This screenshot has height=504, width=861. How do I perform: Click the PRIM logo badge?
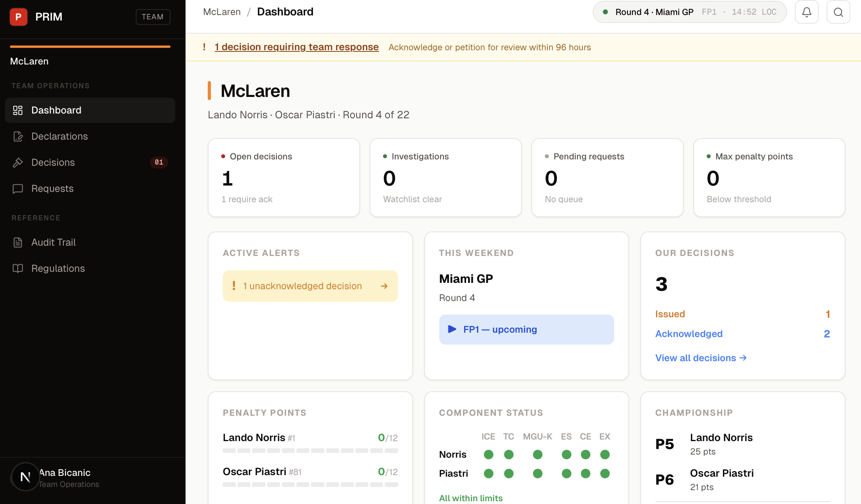click(x=18, y=17)
